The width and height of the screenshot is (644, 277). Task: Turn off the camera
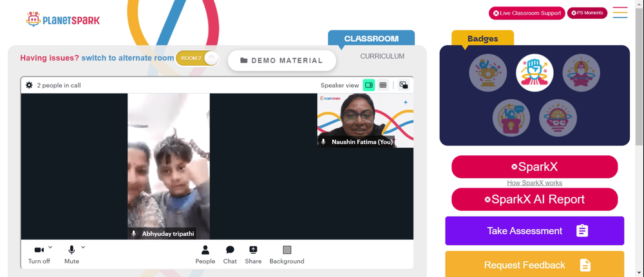39,255
